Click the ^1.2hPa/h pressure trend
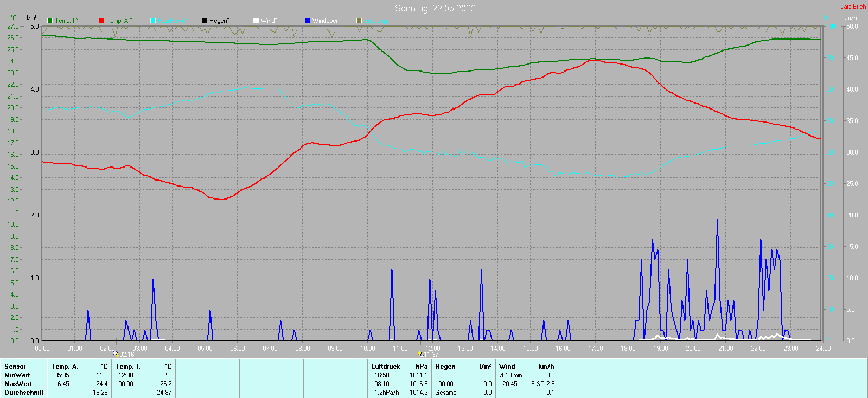 click(x=385, y=393)
